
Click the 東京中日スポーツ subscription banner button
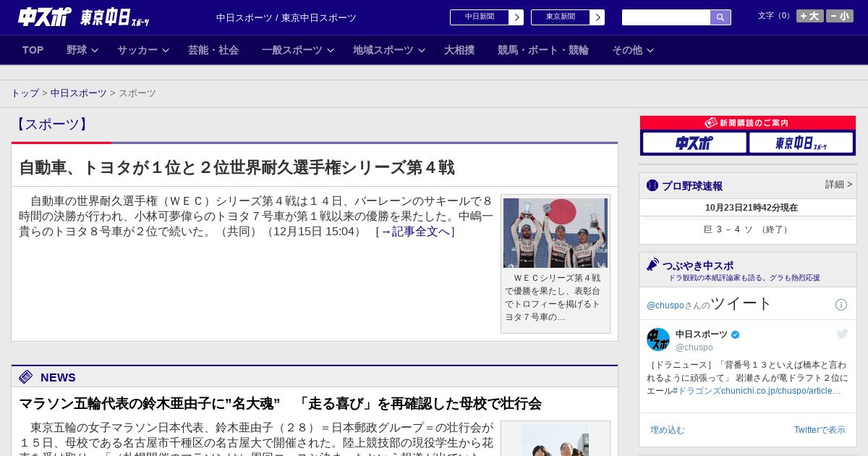tap(801, 143)
